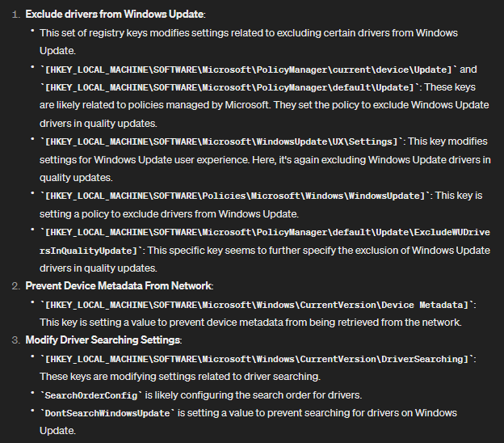Click 'setting a policy to exclude drivers' text
Screen dimensions: 504x443
coord(169,214)
